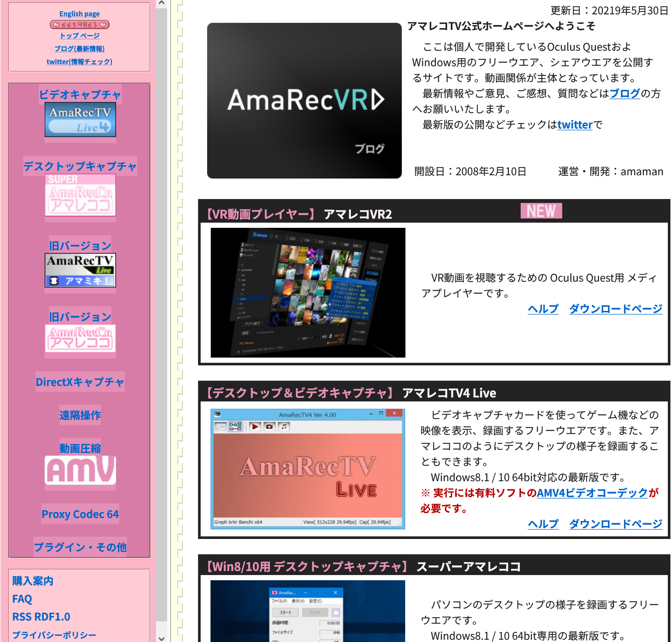Open the AMV codec logo icon
This screenshot has height=642, width=672.
pyautogui.click(x=80, y=470)
